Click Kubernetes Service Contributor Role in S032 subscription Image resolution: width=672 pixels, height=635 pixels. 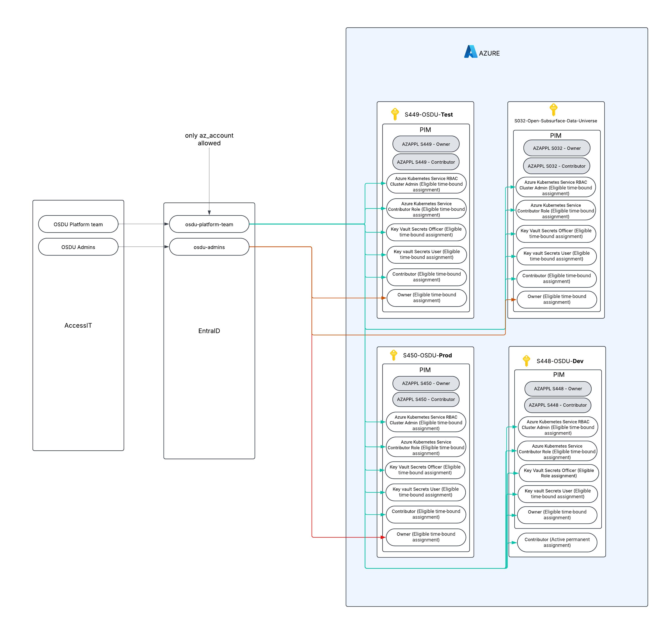(556, 211)
